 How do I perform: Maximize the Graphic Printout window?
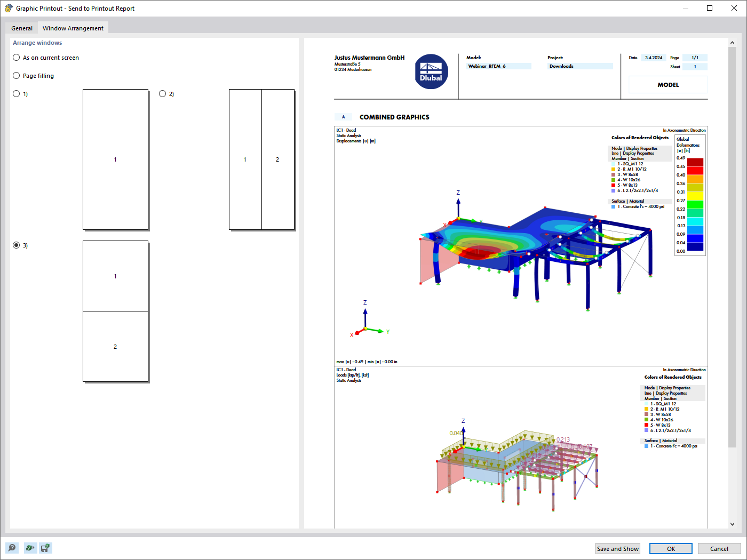click(x=710, y=8)
